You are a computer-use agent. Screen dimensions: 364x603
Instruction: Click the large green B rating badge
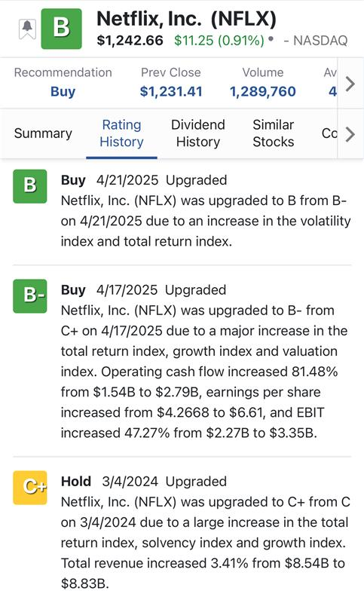62,29
